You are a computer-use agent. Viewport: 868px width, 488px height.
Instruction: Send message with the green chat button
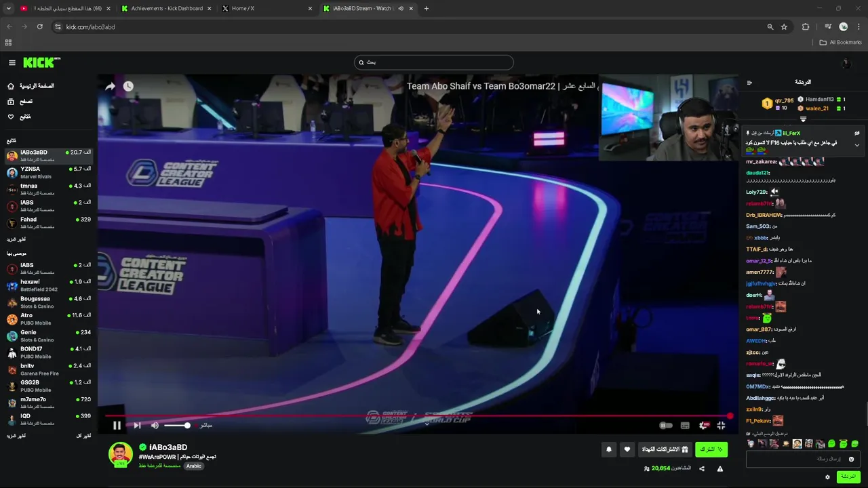(x=848, y=476)
